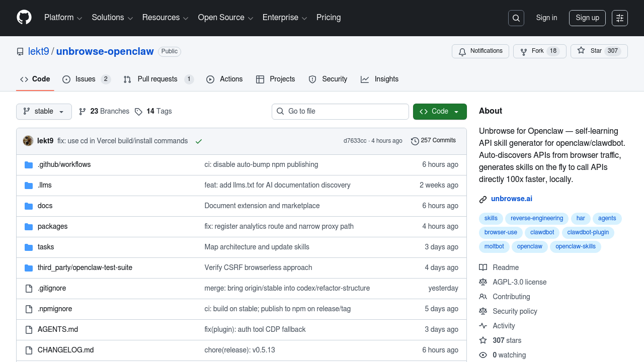The height and width of the screenshot is (362, 644).
Task: Click the Notifications bell button
Action: pos(480,51)
